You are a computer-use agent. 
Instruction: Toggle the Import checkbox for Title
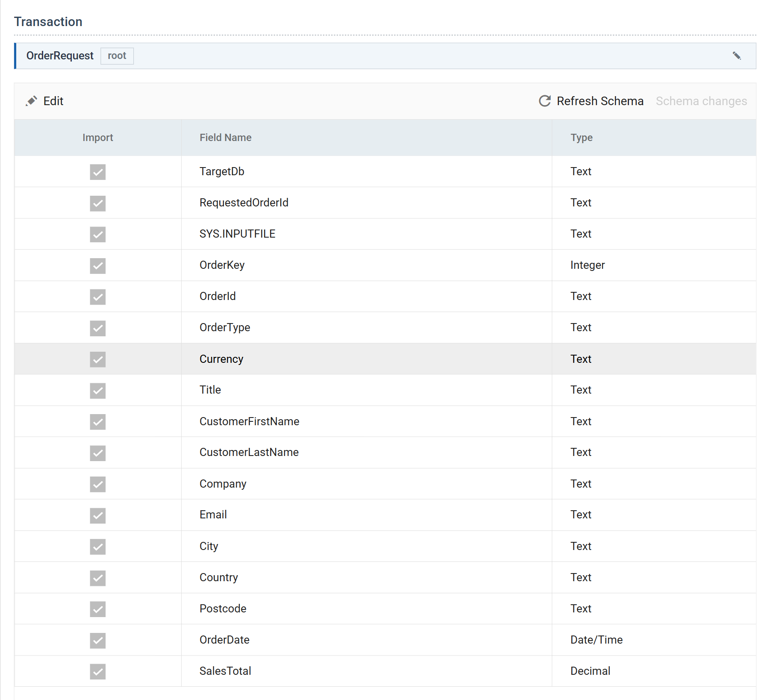(98, 390)
